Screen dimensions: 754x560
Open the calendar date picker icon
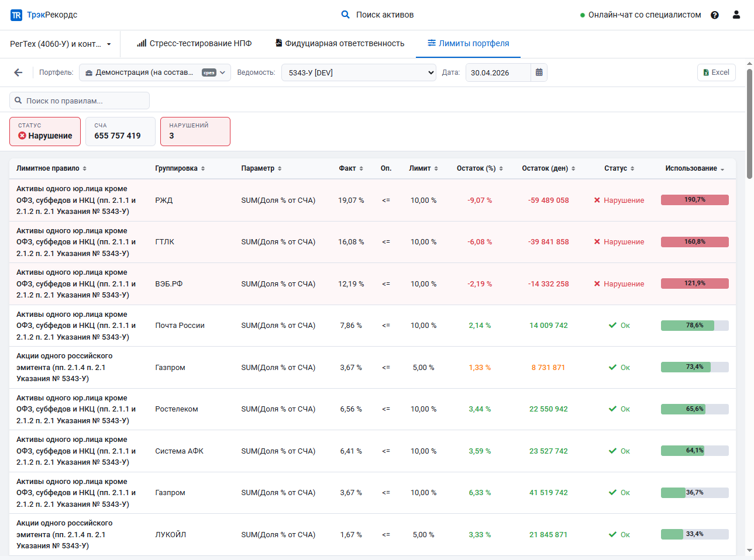pyautogui.click(x=539, y=72)
